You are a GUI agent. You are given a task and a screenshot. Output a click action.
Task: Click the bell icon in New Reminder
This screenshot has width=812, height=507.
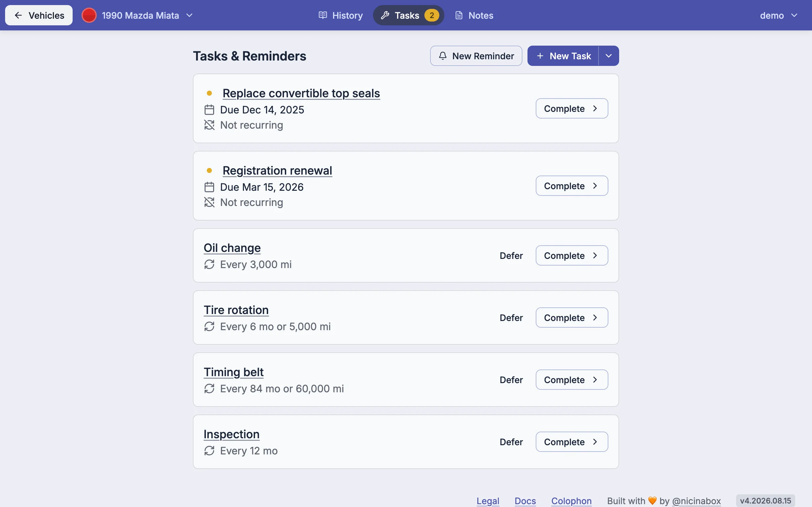click(442, 56)
